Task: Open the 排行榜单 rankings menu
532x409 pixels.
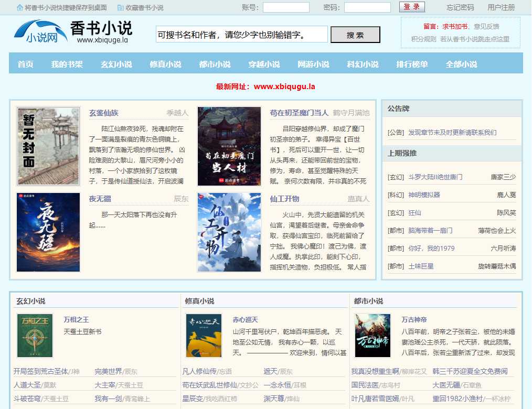Action: [412, 63]
